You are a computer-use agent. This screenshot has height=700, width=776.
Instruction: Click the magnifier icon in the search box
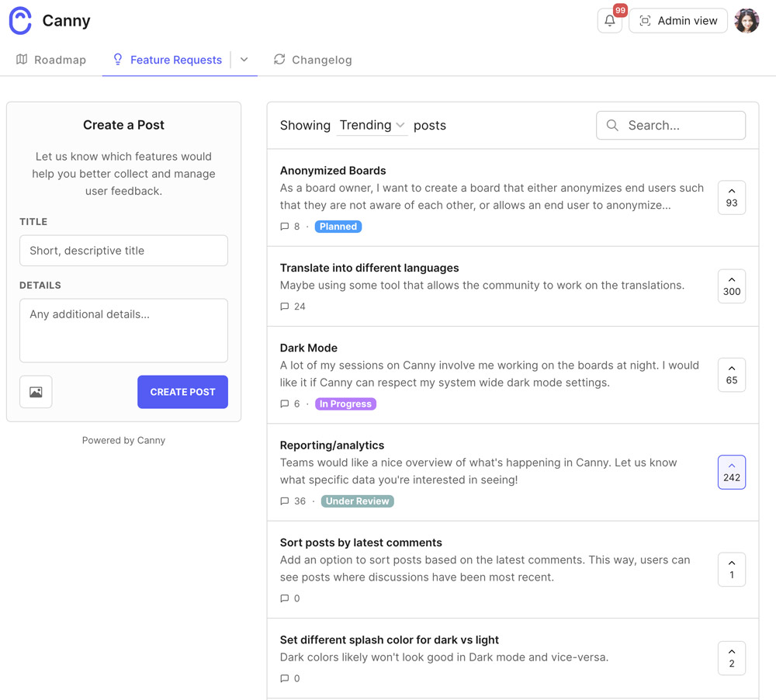[x=612, y=125]
